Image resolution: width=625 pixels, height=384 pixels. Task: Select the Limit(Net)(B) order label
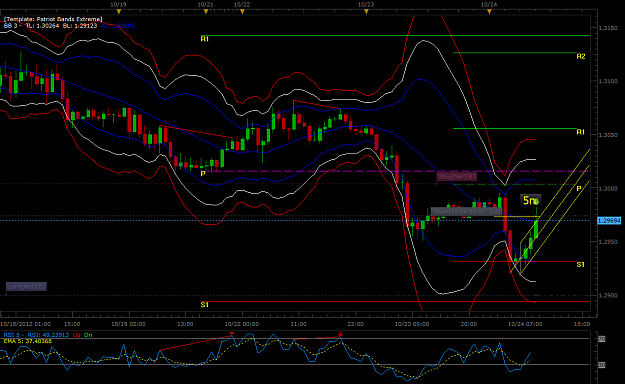pos(26,286)
